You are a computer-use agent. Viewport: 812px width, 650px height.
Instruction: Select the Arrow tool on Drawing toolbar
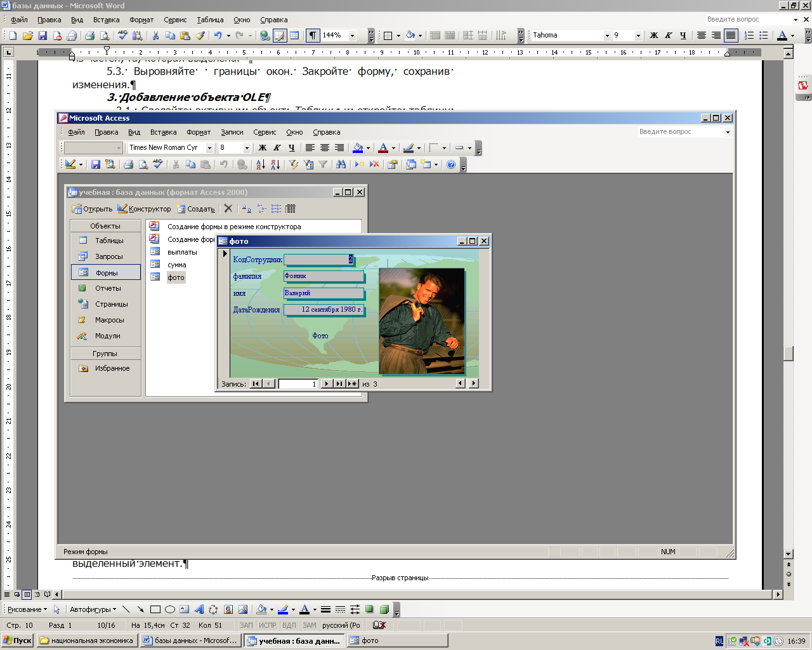pos(140,609)
